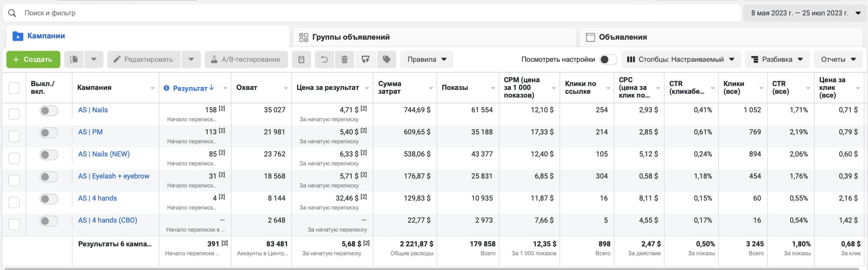Check the AS | Nails (NEW) row checkbox

click(x=14, y=158)
